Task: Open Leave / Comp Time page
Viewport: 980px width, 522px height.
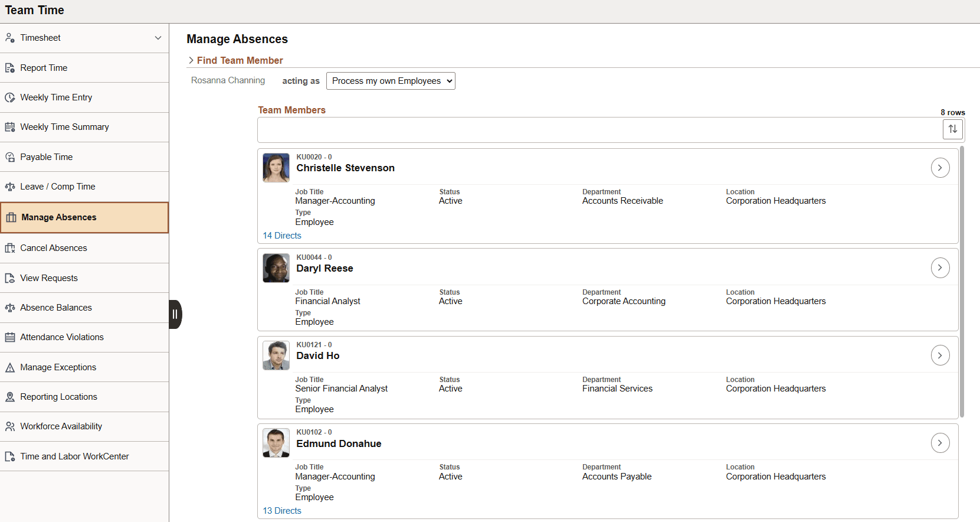Action: pos(84,187)
